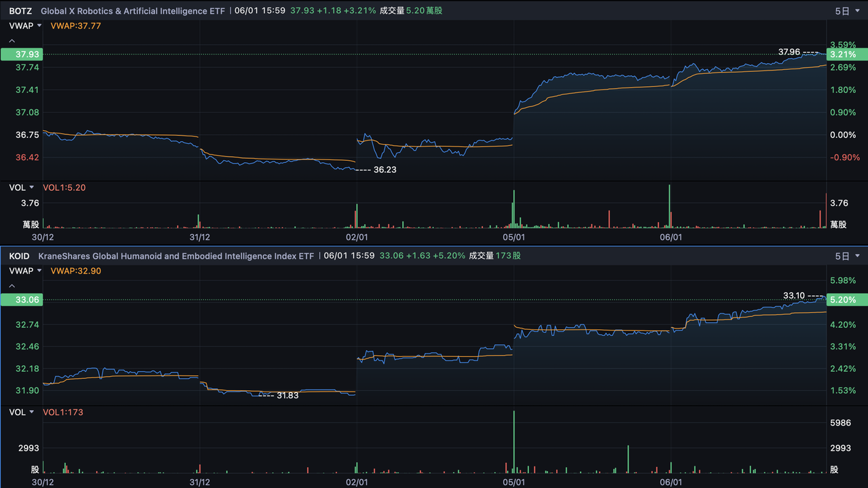
Task: Click the green 33.06 current price tag
Action: click(21, 300)
